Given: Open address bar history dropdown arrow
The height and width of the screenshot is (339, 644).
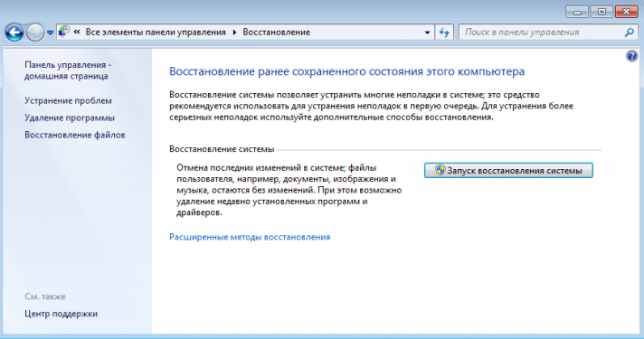Looking at the screenshot, I should coord(427,33).
